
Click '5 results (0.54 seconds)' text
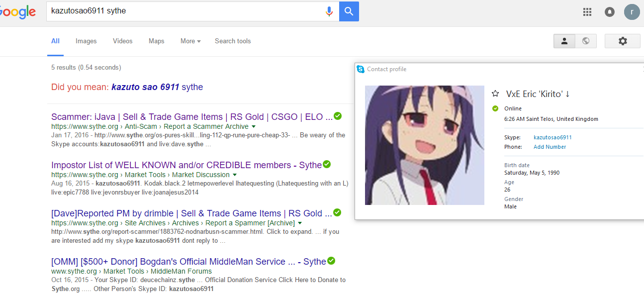pyautogui.click(x=86, y=68)
